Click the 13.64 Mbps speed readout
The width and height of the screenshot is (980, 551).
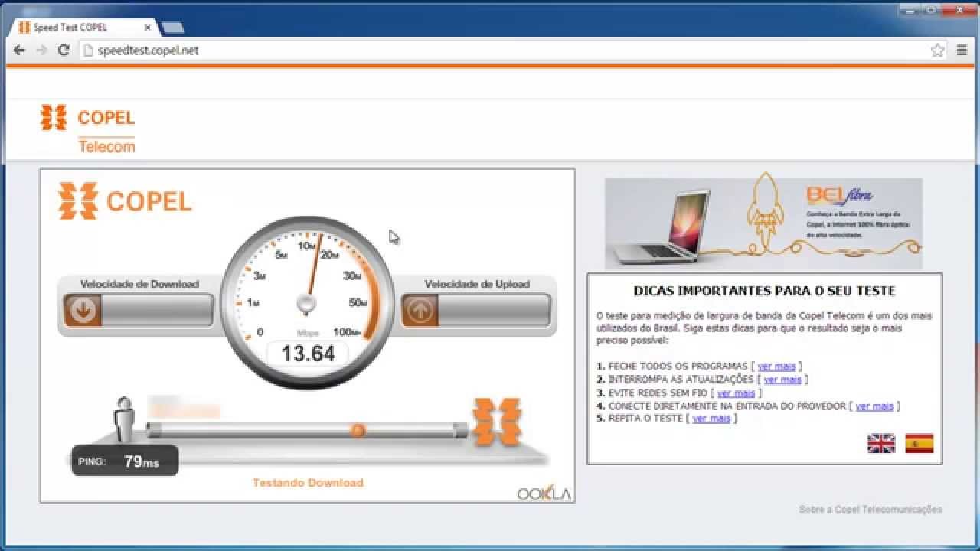[x=309, y=354]
